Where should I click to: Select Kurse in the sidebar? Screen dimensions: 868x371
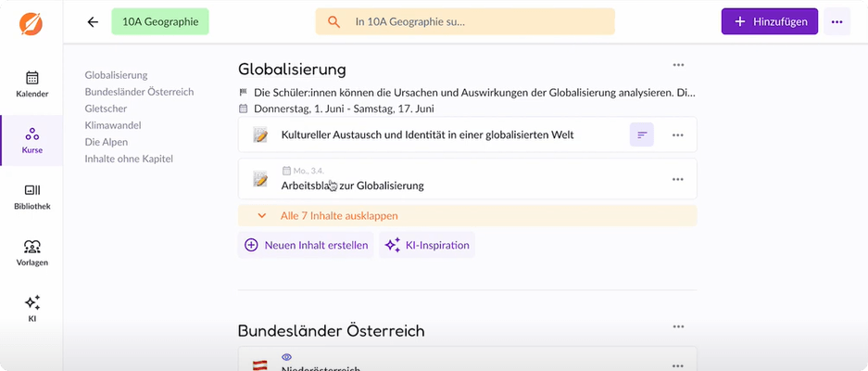coord(31,140)
